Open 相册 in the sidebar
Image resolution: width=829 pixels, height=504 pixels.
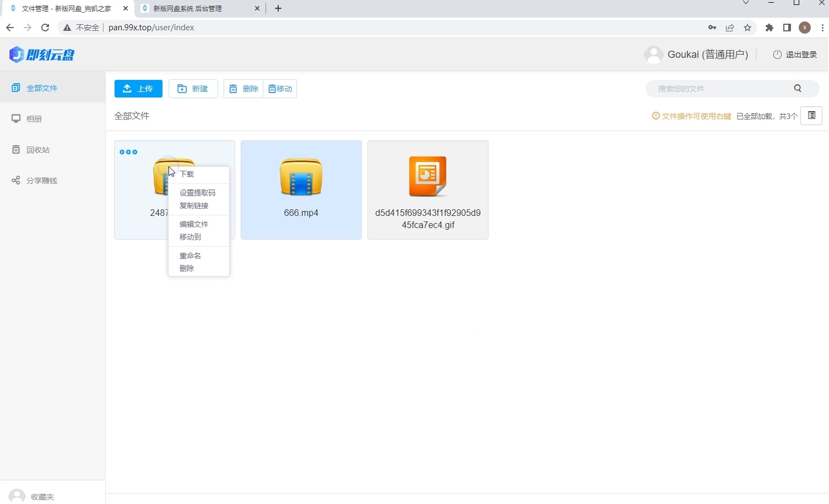[x=52, y=118]
